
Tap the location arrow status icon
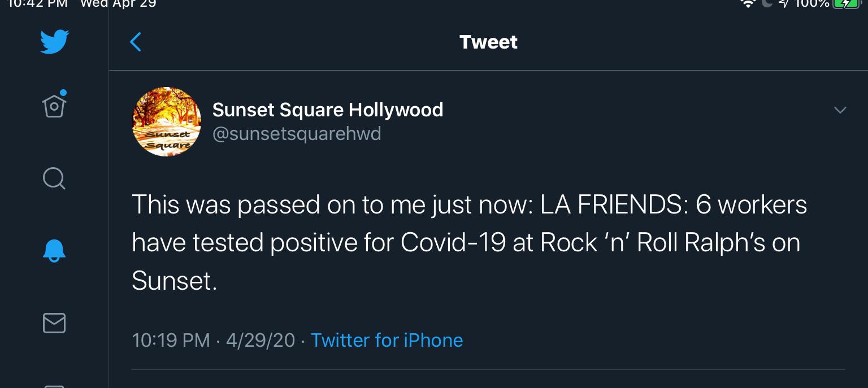pos(783,3)
